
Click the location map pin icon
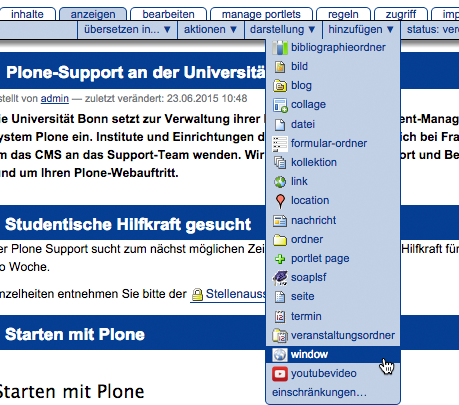point(280,201)
